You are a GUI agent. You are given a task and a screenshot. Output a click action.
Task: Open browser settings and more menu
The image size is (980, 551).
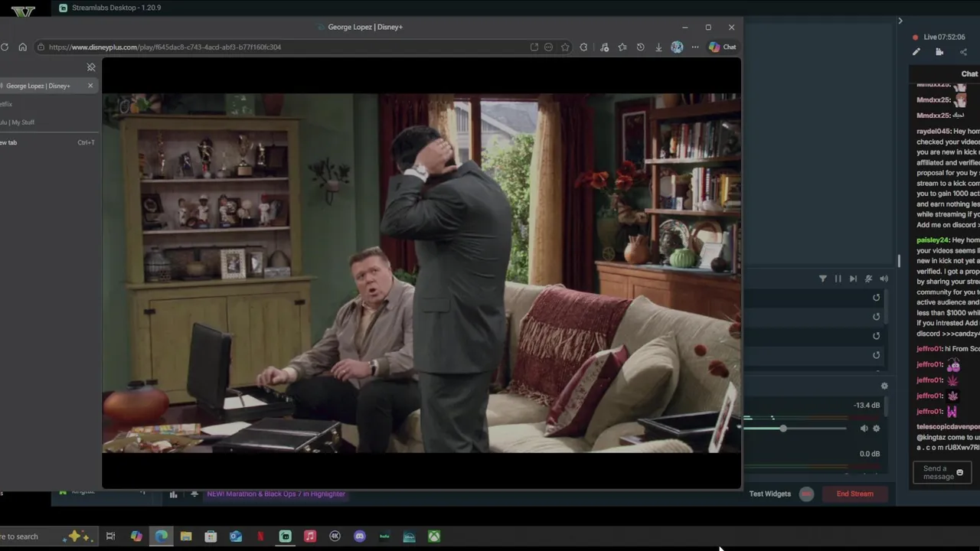point(695,47)
